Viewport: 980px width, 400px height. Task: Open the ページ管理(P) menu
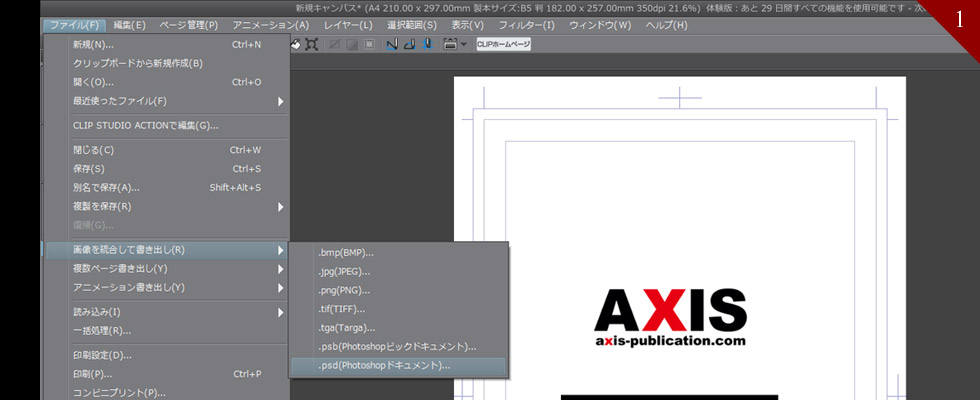pyautogui.click(x=188, y=25)
